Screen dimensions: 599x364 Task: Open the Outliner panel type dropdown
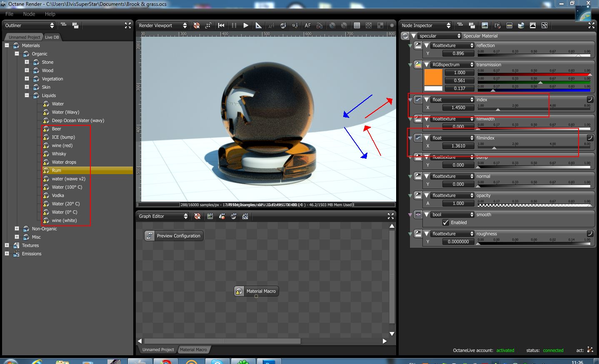[x=29, y=25]
